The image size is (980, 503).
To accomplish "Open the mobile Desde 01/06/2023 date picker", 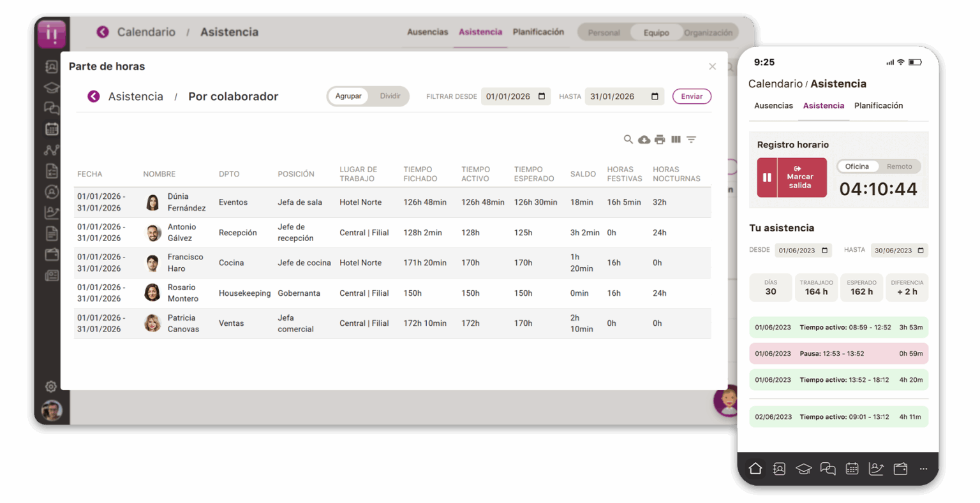I will pyautogui.click(x=824, y=251).
